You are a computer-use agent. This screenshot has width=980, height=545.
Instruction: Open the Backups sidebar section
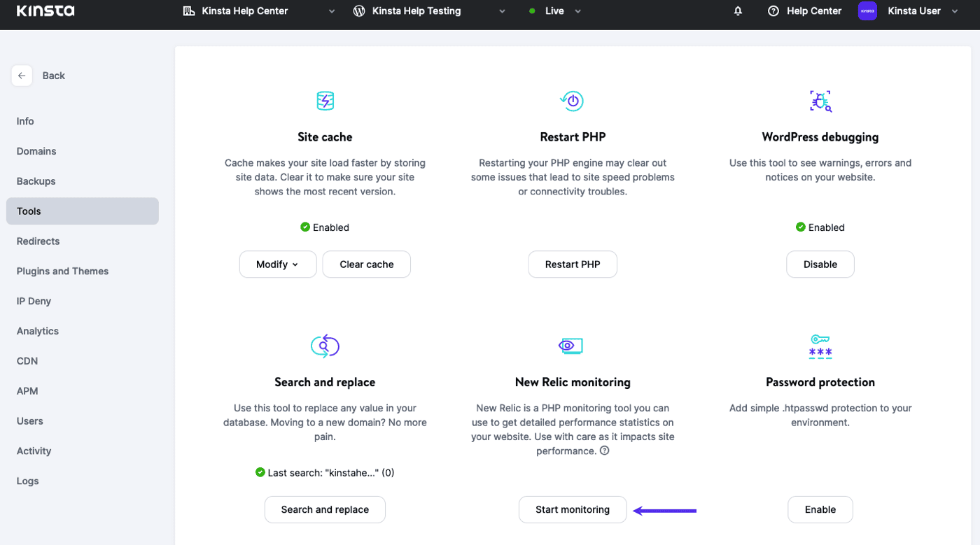(x=36, y=181)
